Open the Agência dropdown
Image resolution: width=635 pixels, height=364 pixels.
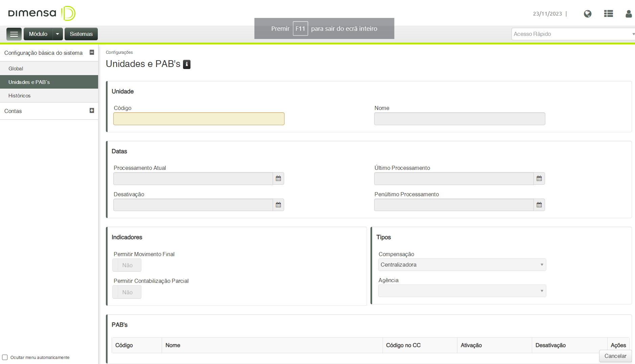point(462,291)
